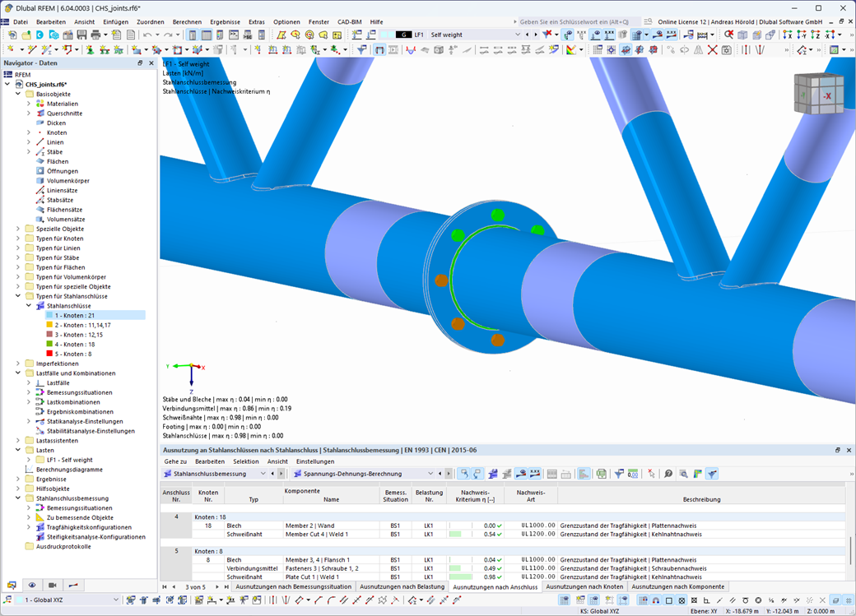Click the yellow swatch for 2 - Knoten : 11,14,17
856x616 pixels.
coord(49,325)
